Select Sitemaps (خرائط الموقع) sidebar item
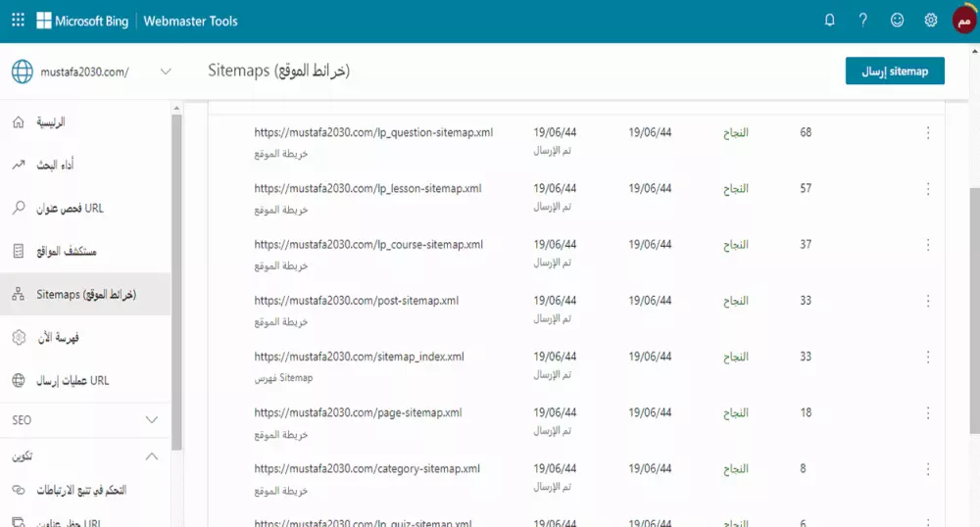 [x=85, y=294]
